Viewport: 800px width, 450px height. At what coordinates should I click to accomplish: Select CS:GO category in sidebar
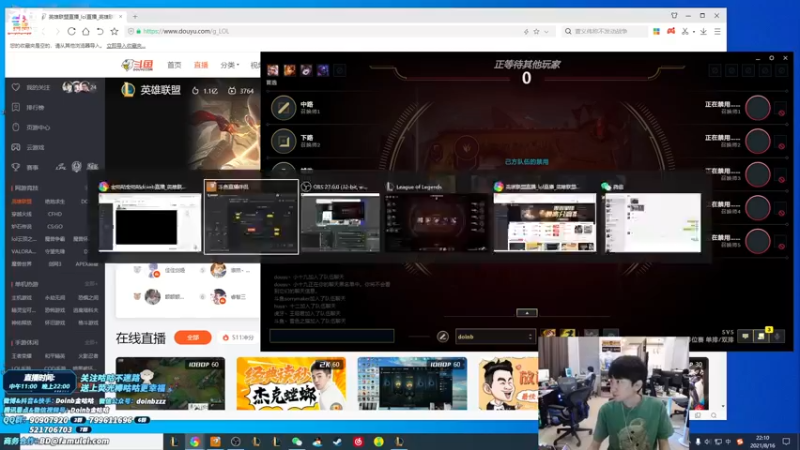pos(55,227)
